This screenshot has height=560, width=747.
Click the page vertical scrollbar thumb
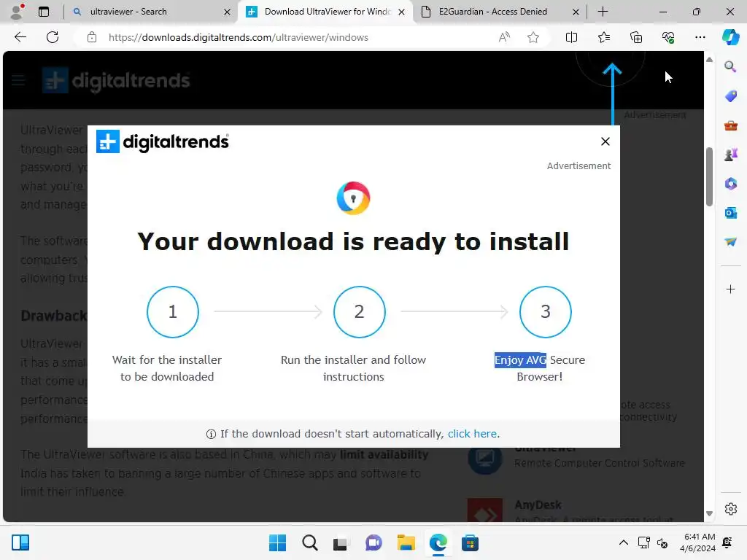[x=709, y=176]
